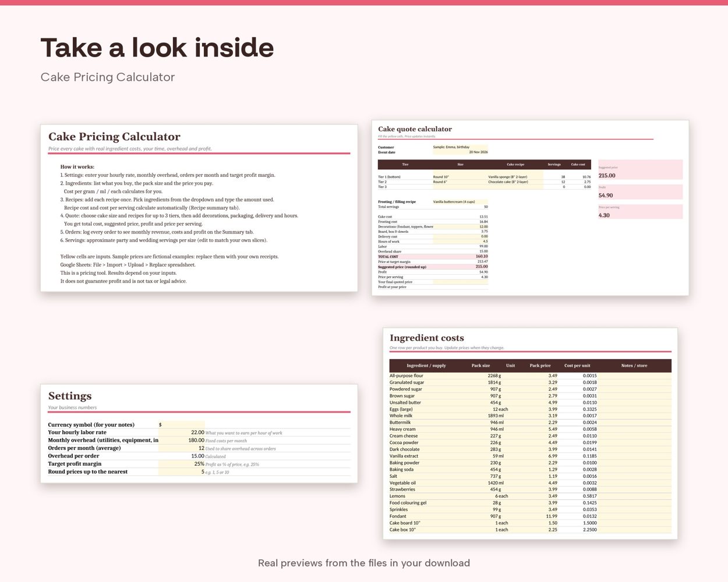Click the instruction line starting '6. Servings:'
This screenshot has width=728, height=582.
coord(164,240)
